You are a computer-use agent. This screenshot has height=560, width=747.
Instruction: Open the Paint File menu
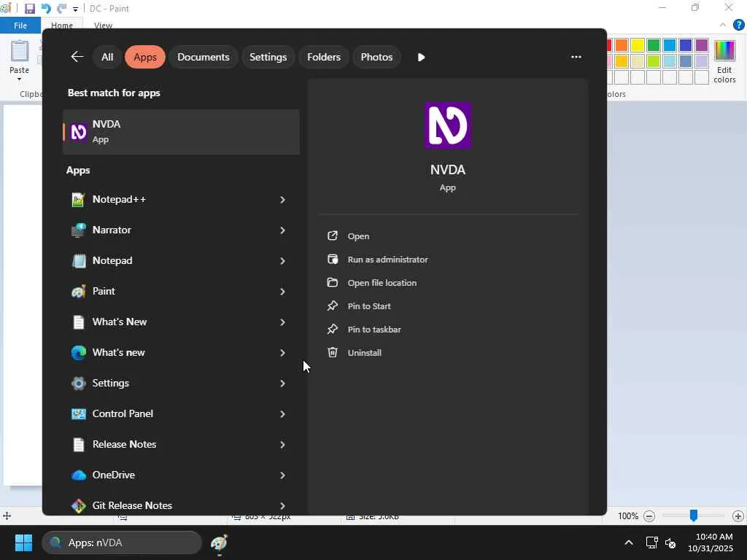20,26
